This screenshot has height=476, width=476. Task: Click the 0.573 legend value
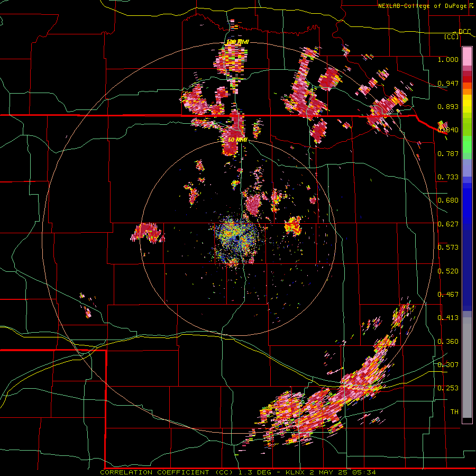click(x=448, y=248)
